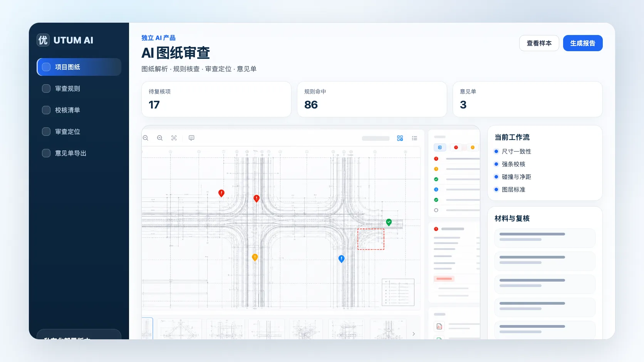
Task: Click the gray placeholder field in viewer toolbar
Action: (x=376, y=138)
